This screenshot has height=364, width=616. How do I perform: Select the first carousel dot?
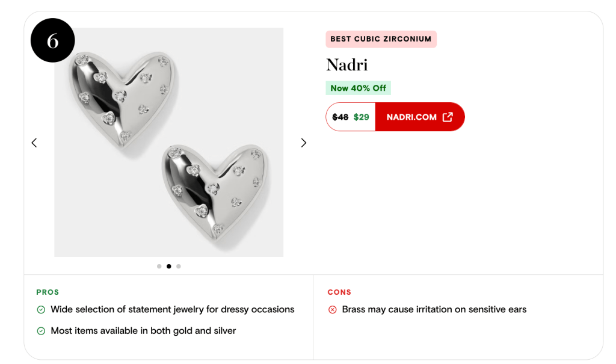point(159,266)
